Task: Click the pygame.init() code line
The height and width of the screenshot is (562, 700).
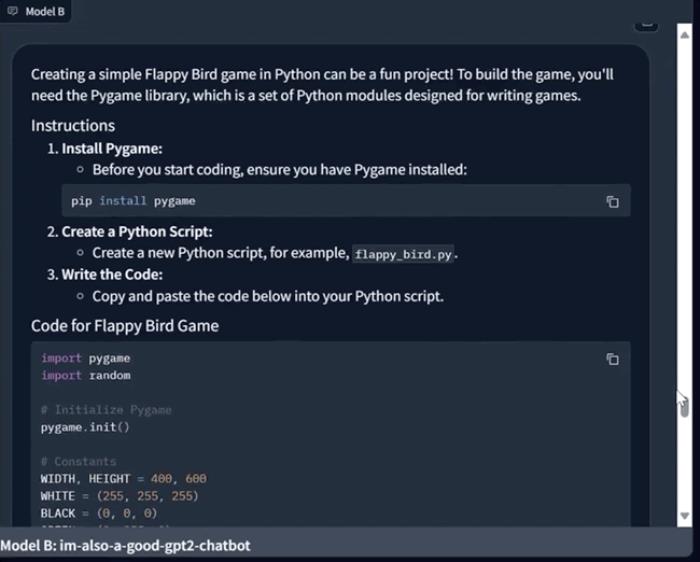Action: (85, 427)
